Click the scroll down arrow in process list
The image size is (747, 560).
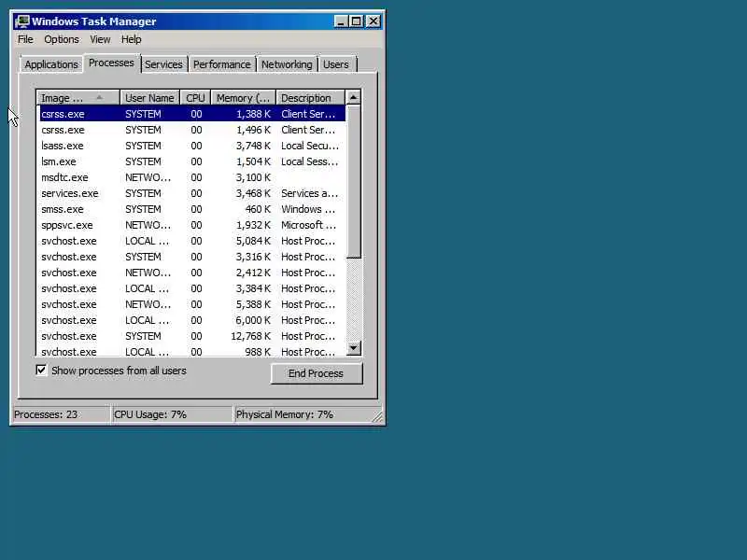point(354,348)
